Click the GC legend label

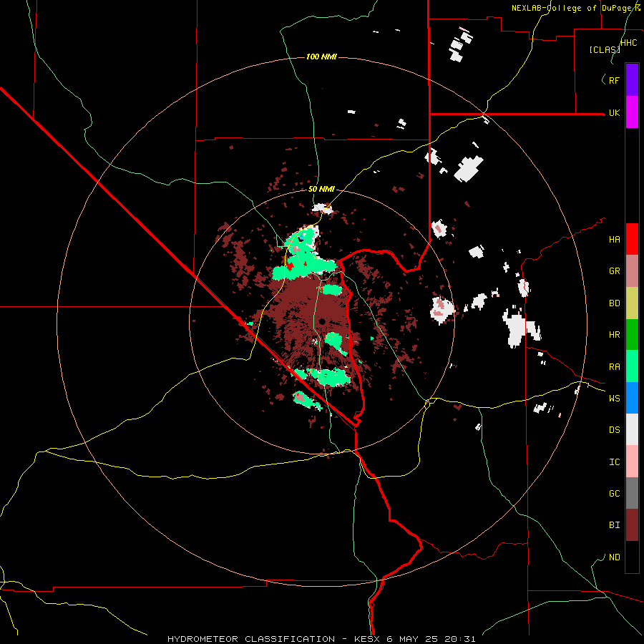tap(615, 494)
